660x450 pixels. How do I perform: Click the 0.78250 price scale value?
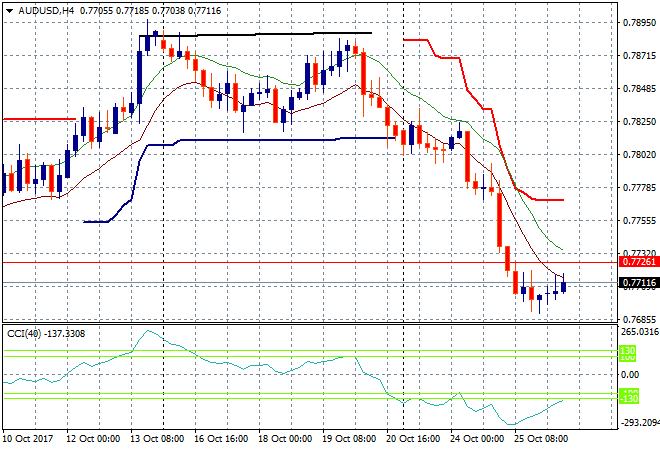pos(639,122)
